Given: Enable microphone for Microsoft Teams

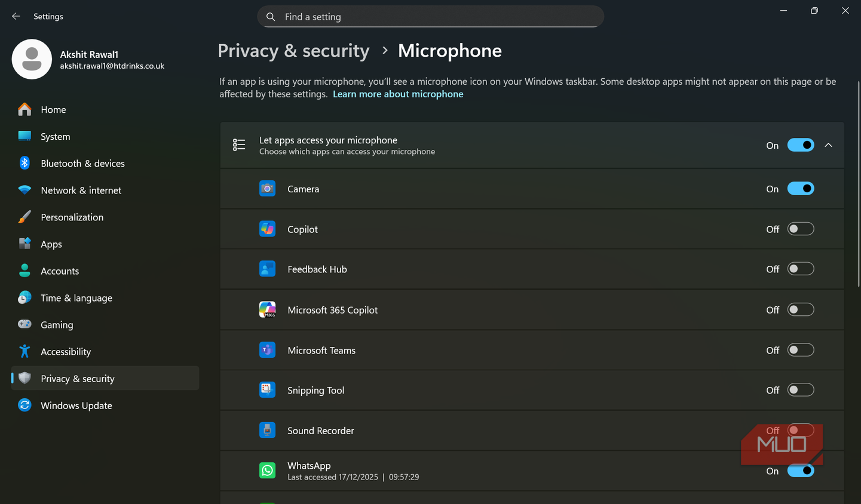Looking at the screenshot, I should coord(801,350).
